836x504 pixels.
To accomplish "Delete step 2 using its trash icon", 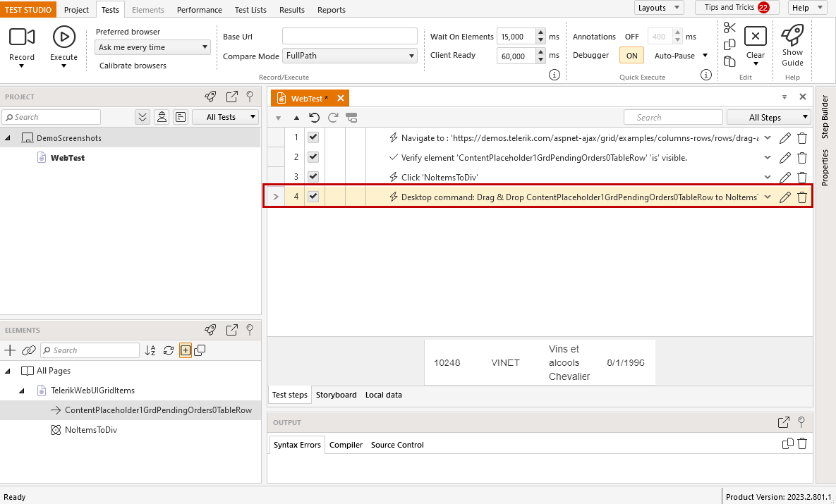I will coord(802,158).
